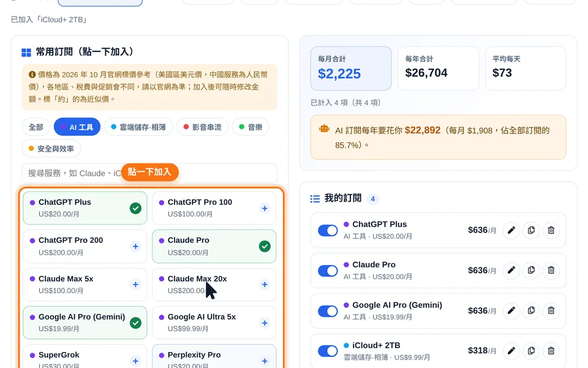Add ChatGPT Pro 100 with plus icon

coord(265,209)
